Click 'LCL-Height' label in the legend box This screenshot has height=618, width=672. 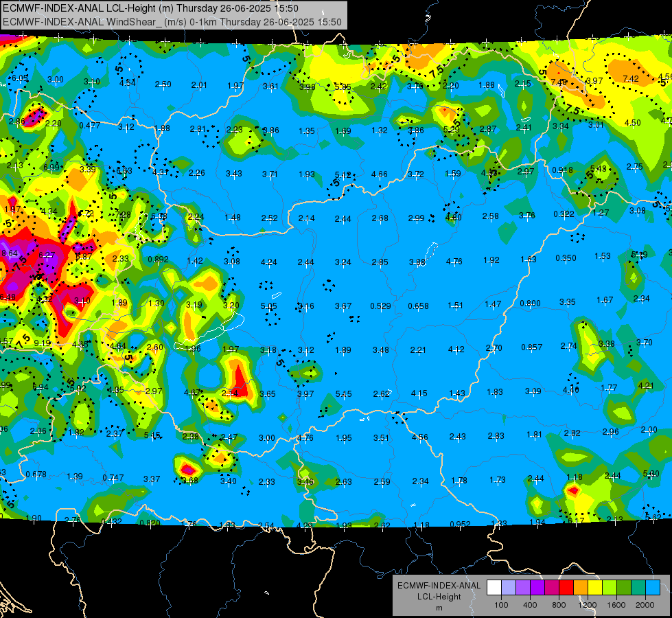coord(439,597)
